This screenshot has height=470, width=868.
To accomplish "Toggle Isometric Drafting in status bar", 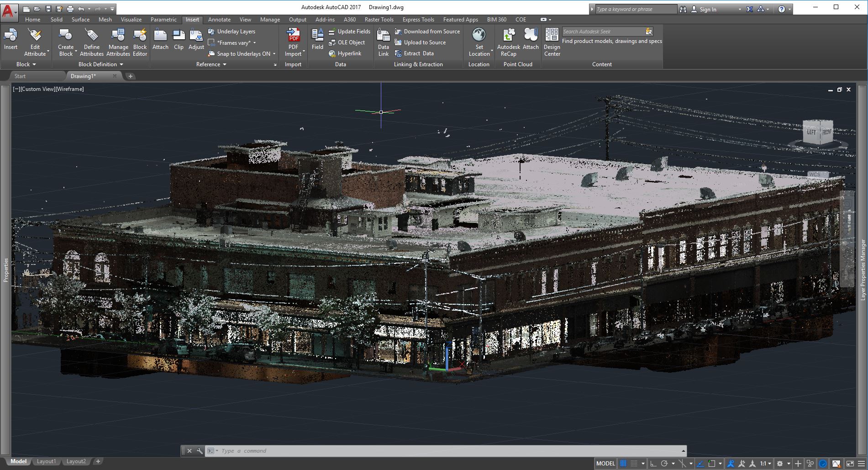I will [x=682, y=464].
